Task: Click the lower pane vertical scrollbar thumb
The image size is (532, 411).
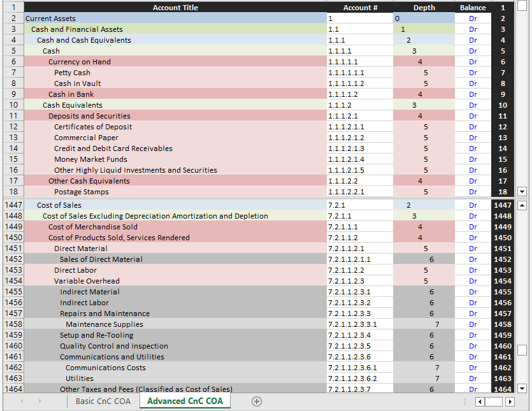Action: pyautogui.click(x=522, y=350)
